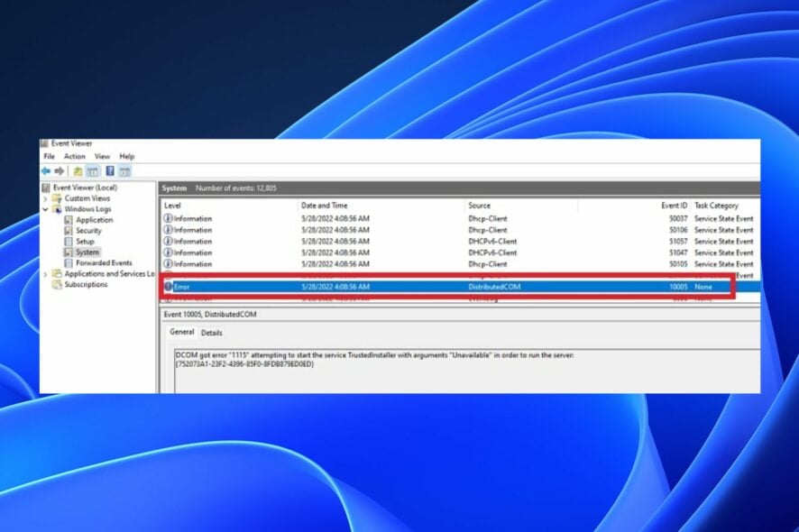Screen dimensions: 799x532
Task: Select the Dhcp-Client source of event 50105
Action: coord(488,264)
